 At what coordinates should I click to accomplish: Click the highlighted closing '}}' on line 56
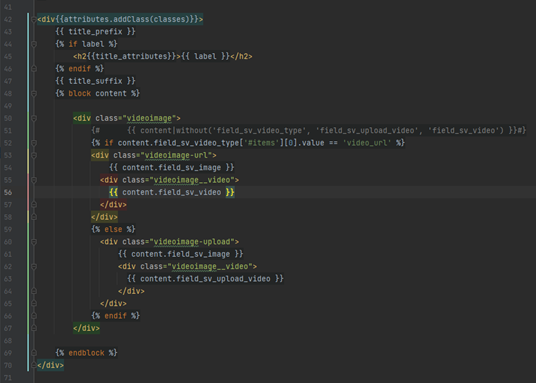[230, 193]
